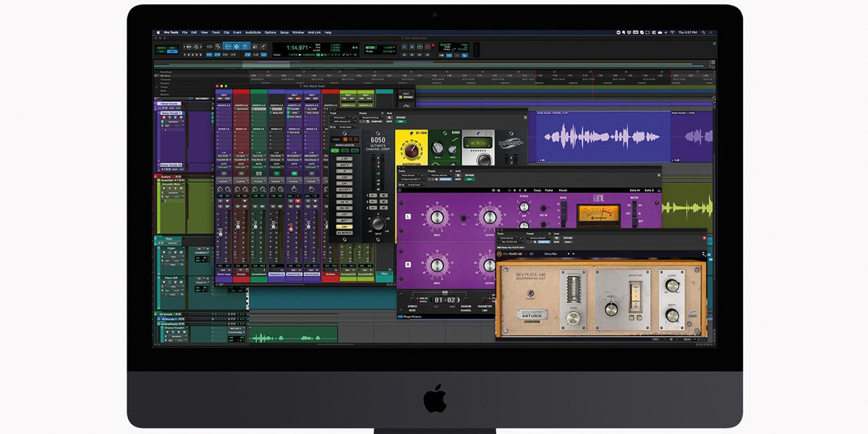Expand the Tempo ruler in the edit window
The height and width of the screenshot is (434, 868).
coord(156,87)
